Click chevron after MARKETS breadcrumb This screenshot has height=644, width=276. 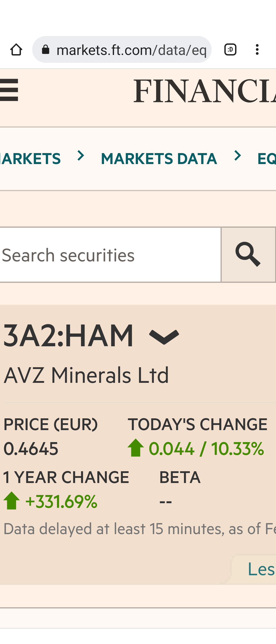pos(81,155)
